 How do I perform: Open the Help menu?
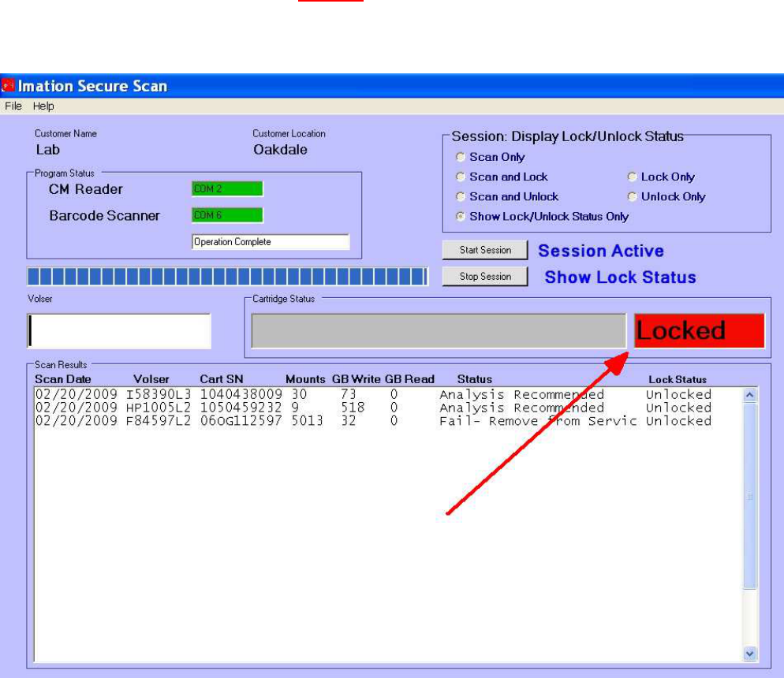[43, 106]
